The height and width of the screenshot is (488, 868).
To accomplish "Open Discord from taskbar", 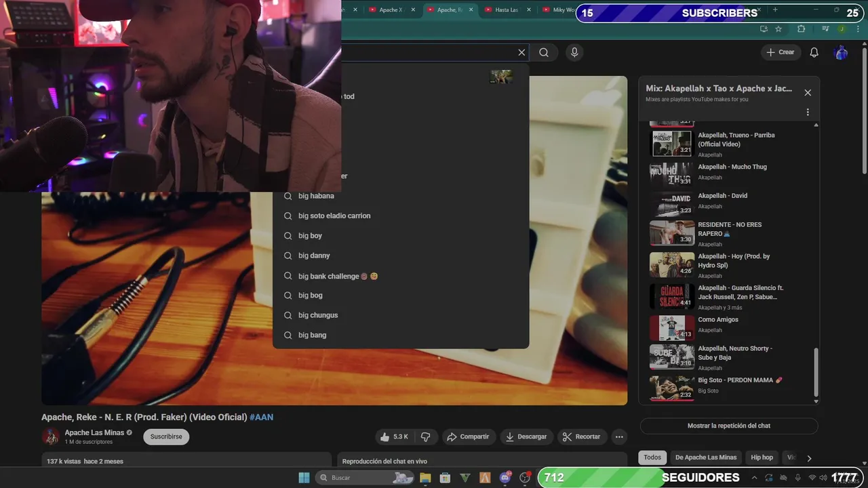I will (x=505, y=478).
